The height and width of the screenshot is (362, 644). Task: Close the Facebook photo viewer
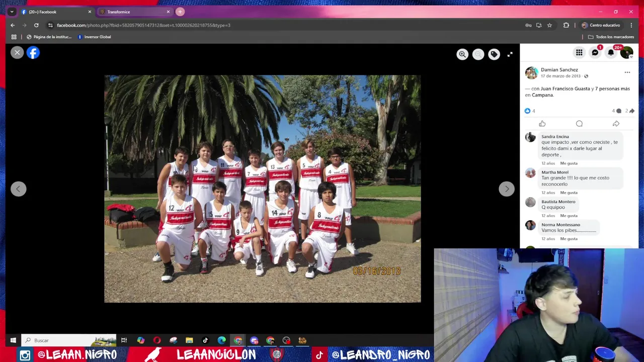click(17, 52)
